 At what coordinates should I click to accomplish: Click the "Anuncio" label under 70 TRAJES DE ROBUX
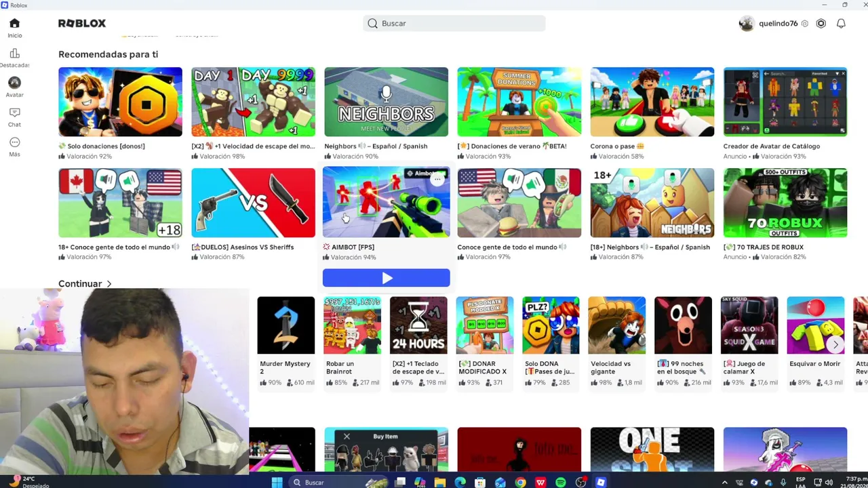[735, 258]
